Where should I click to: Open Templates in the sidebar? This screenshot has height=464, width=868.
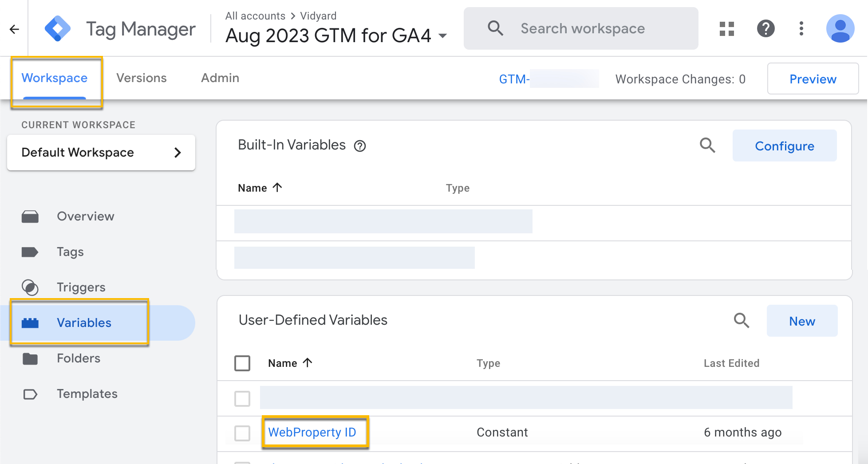tap(87, 394)
